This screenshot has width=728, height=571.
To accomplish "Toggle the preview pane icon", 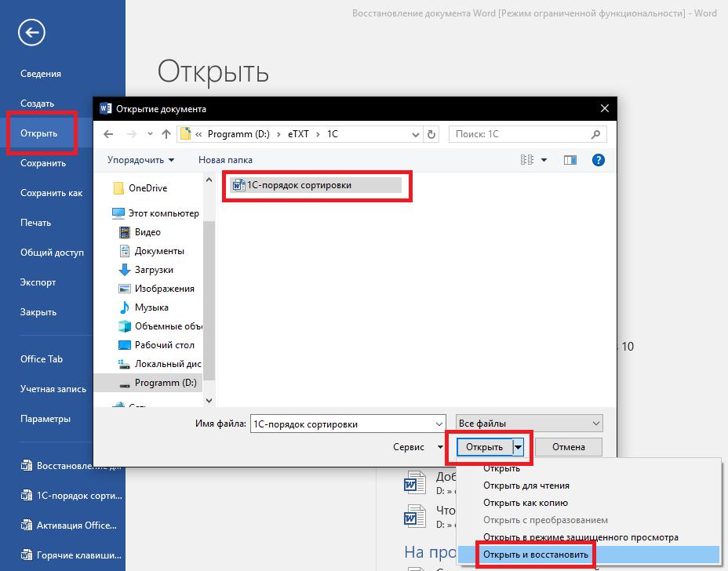I will point(570,160).
